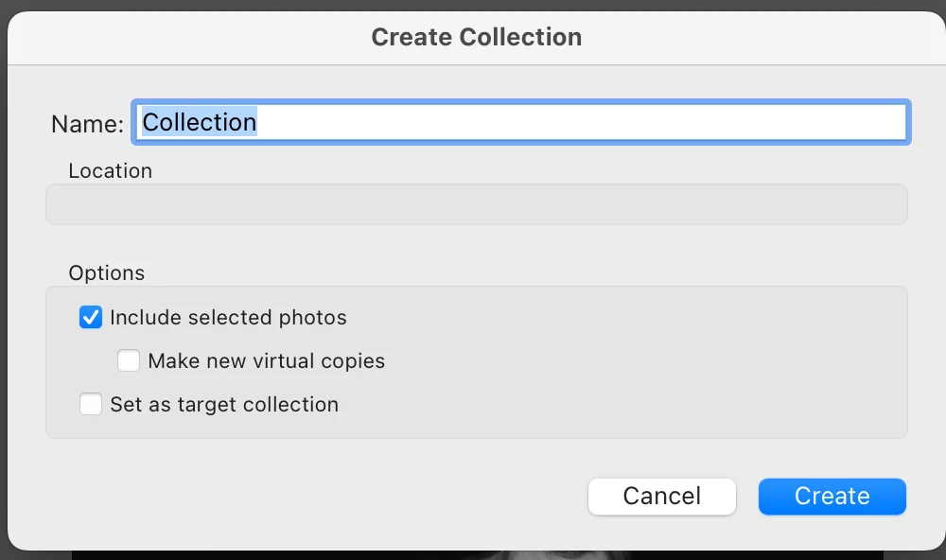Click the "Make new virtual copies" label text
This screenshot has width=946, height=560.
click(266, 361)
